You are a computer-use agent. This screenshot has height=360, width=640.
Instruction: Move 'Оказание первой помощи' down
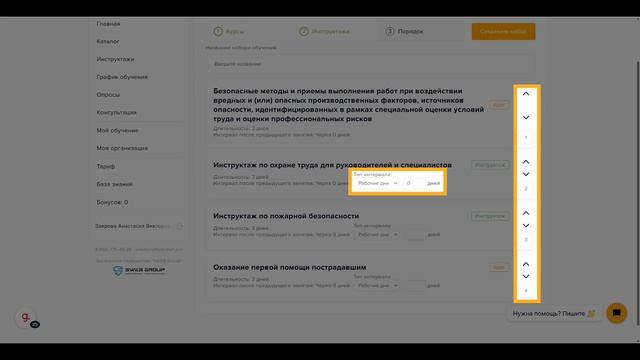coord(526,276)
